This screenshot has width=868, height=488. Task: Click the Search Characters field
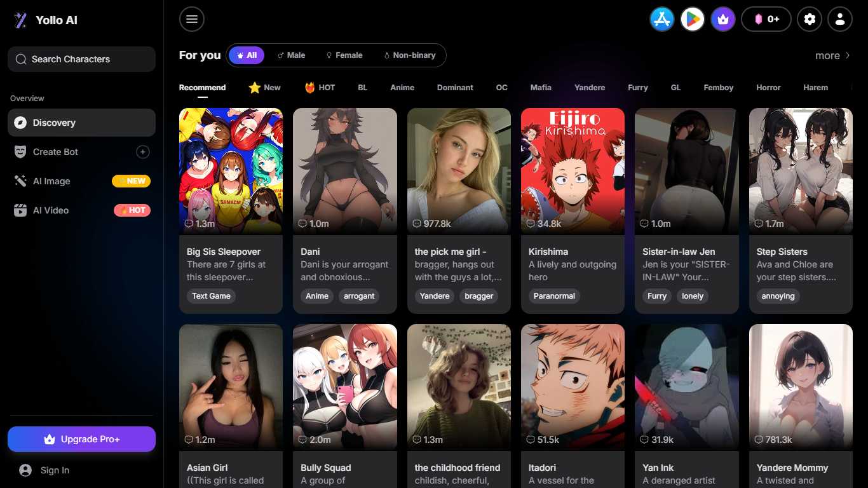[x=81, y=59]
